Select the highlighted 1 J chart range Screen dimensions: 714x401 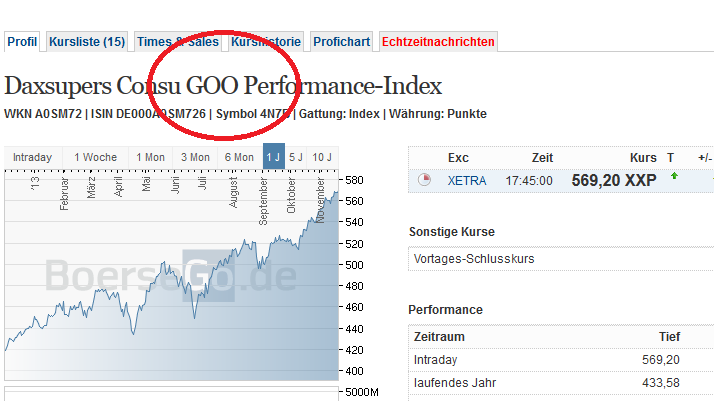pos(273,157)
